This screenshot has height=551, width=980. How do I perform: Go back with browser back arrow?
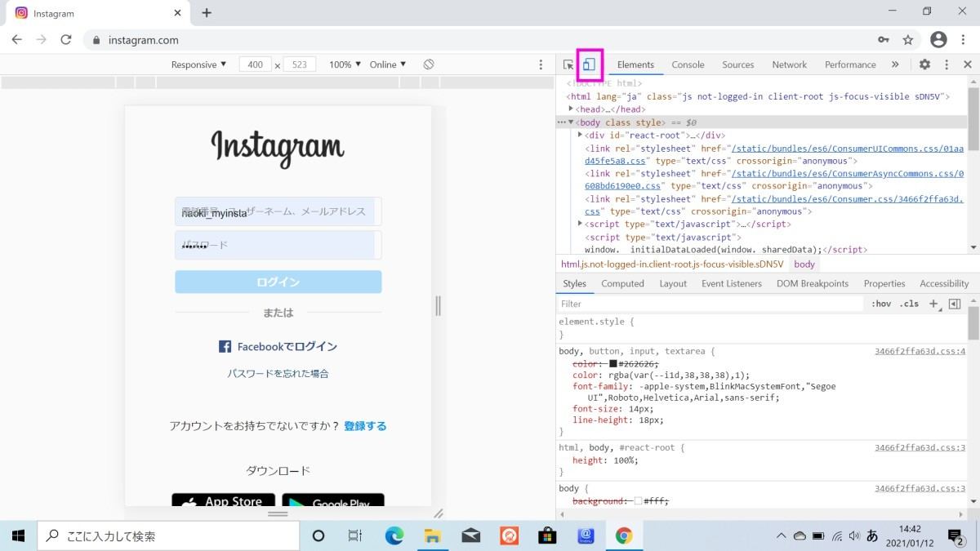click(x=16, y=39)
